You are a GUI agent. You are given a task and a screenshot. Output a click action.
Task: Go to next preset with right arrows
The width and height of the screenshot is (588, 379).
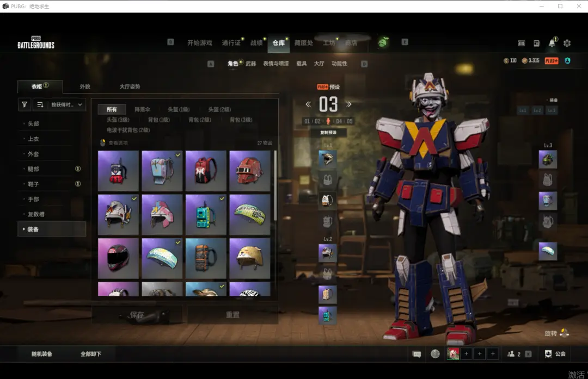349,104
